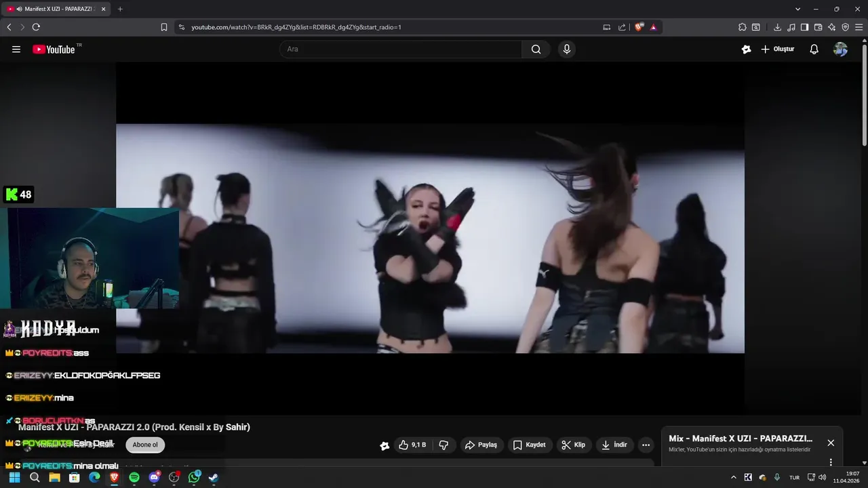Screen dimensions: 868x488
Task: Click the magnifier search button
Action: (536, 49)
